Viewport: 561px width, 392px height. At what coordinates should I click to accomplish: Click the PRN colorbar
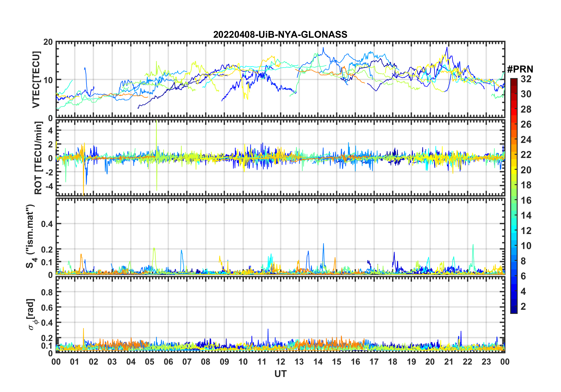tap(514, 196)
